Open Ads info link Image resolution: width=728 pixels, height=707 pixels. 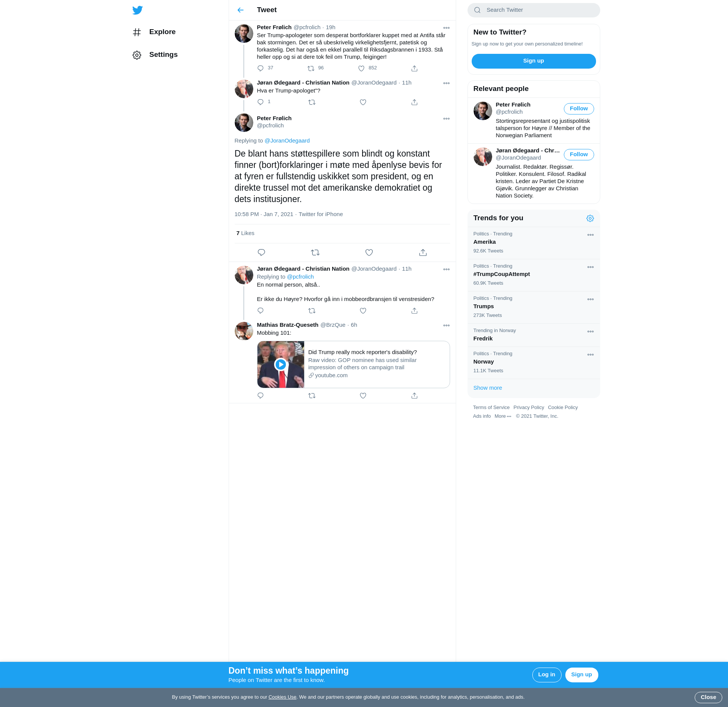482,416
